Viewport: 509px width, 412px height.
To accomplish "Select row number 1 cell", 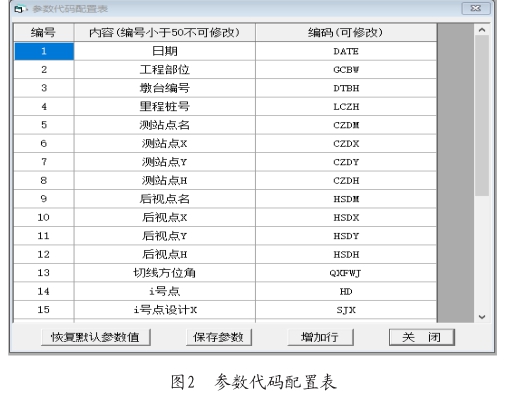I will (x=44, y=51).
